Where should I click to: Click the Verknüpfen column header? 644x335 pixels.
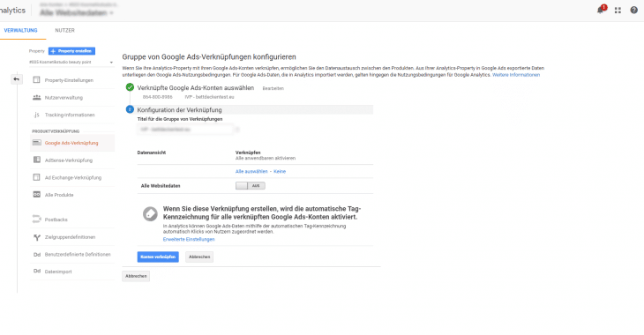[x=248, y=153]
